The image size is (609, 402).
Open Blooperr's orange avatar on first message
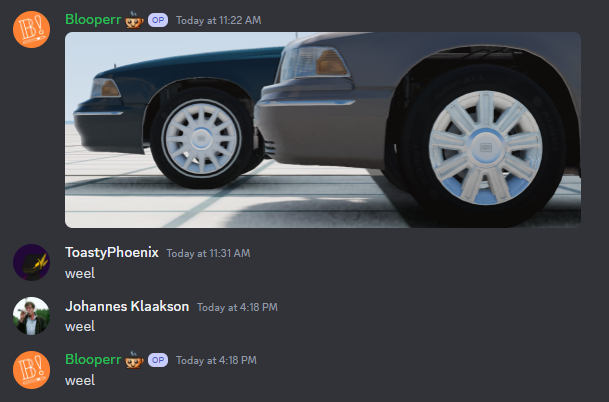tap(31, 30)
